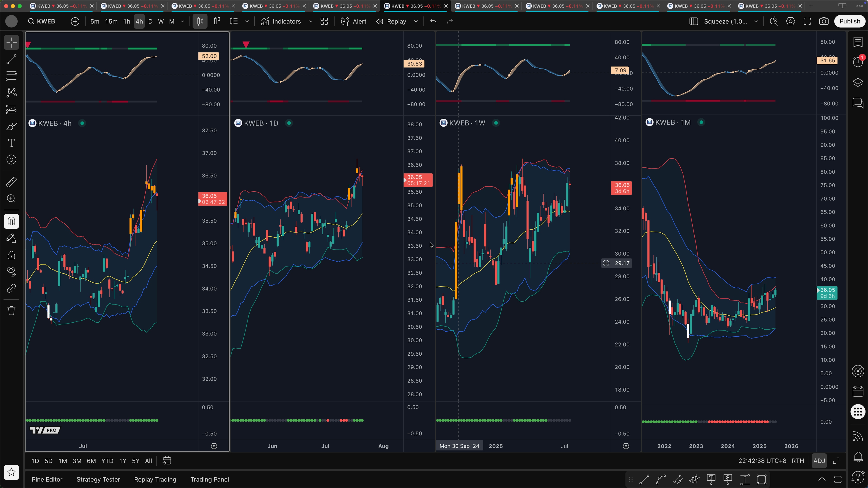Click KWEB 1W chart price scale settings gear
The height and width of the screenshot is (488, 868).
tap(626, 446)
